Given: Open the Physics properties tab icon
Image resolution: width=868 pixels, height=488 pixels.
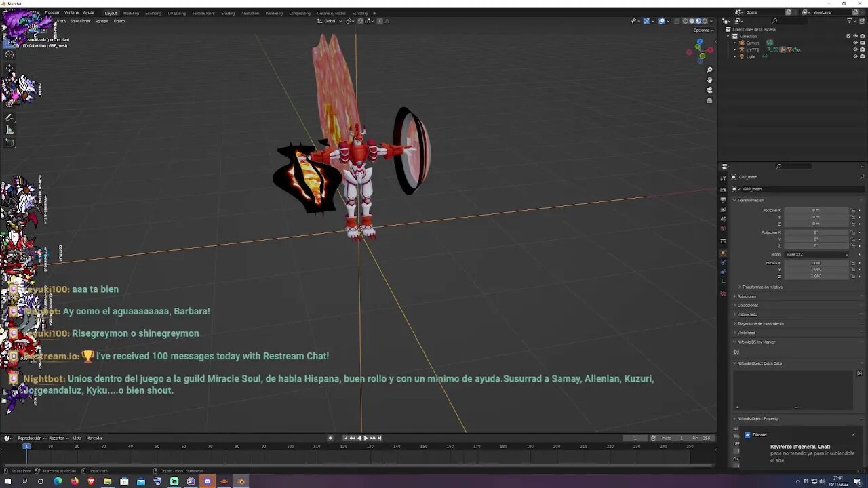Looking at the screenshot, I should [x=723, y=262].
